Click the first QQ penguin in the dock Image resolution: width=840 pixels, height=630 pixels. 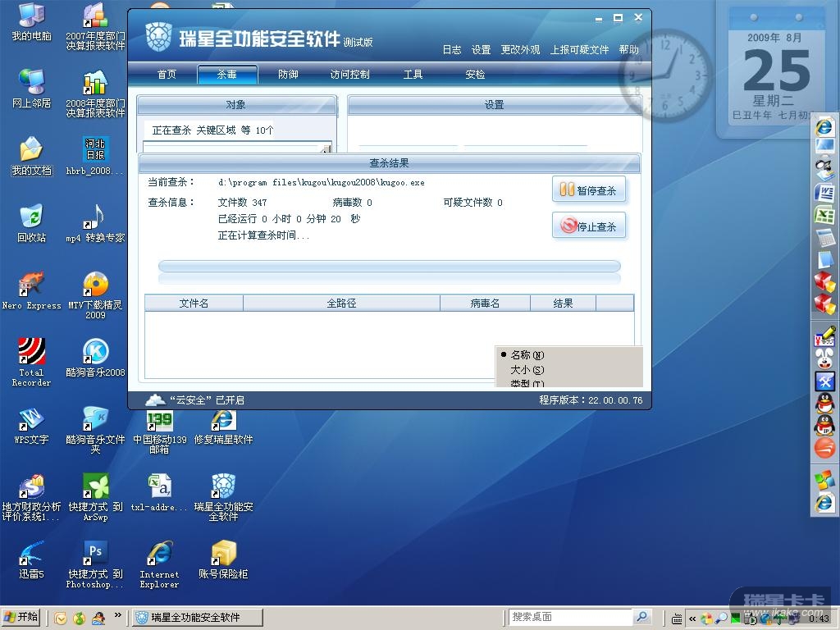[825, 402]
